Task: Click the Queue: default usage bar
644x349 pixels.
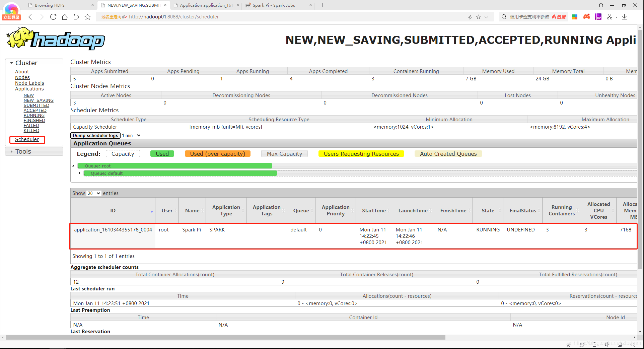Action: [x=180, y=173]
